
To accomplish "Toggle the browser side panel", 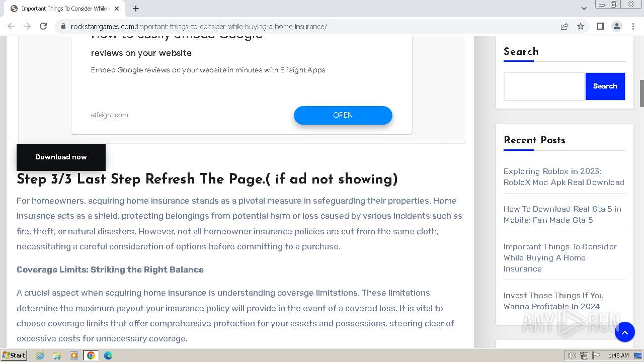I will (x=600, y=26).
